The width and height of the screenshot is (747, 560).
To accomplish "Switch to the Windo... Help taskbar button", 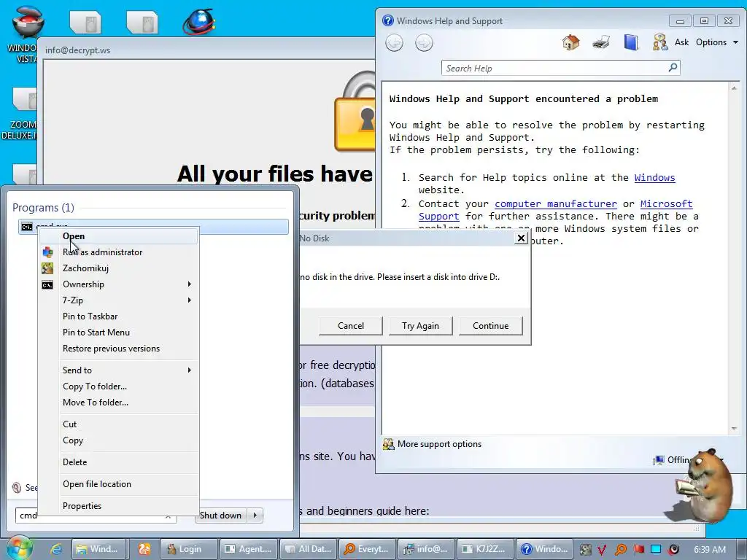I will coord(544,549).
